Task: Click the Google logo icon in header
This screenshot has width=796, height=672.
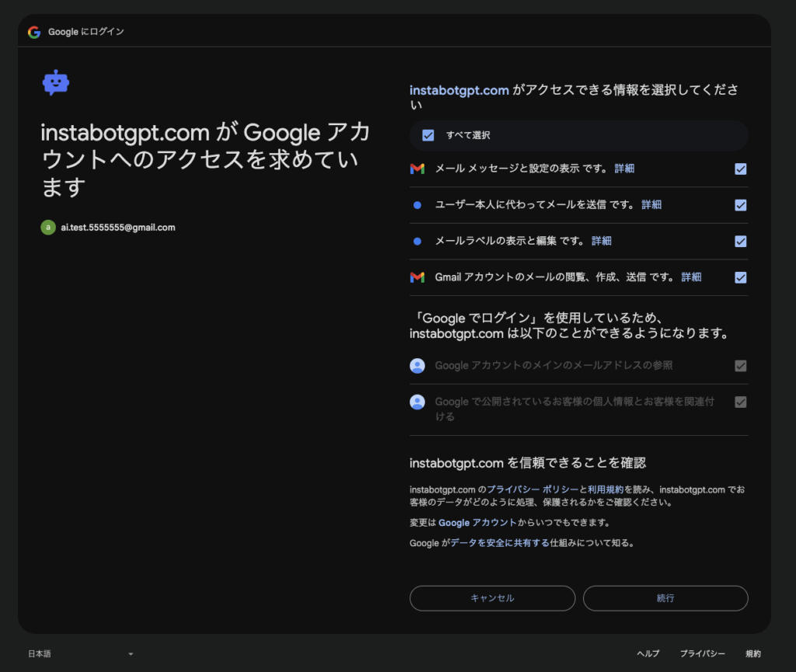Action: coord(34,32)
